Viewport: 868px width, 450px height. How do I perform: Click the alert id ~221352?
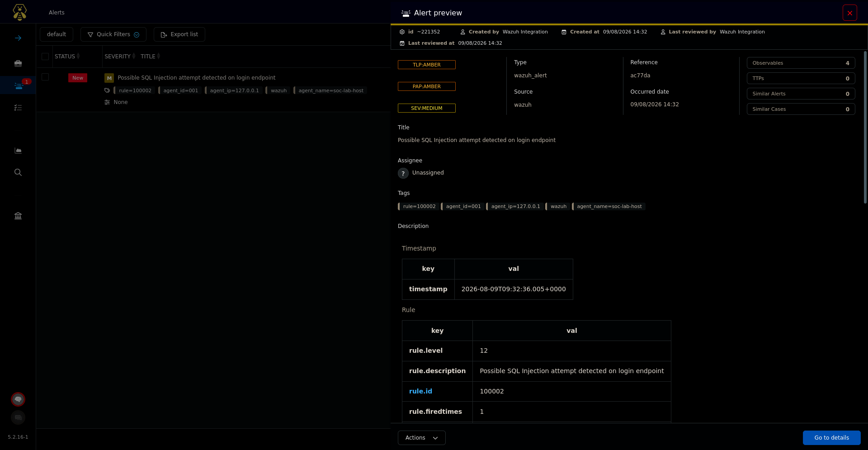click(429, 32)
